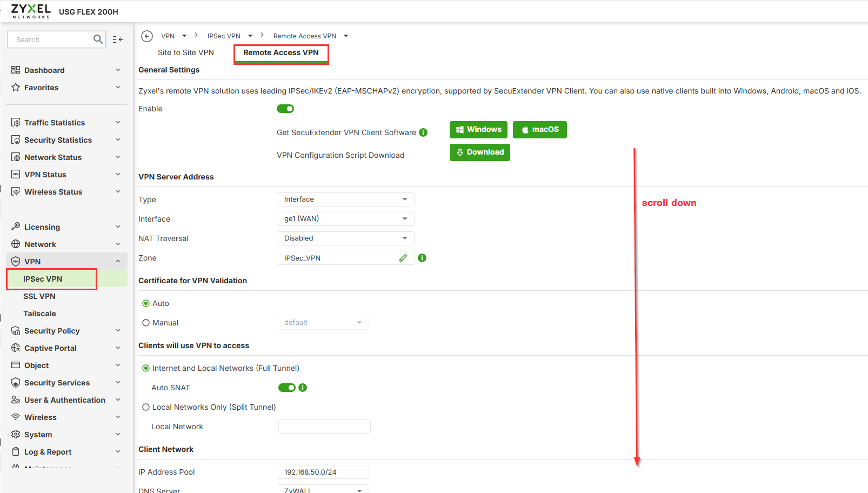Image resolution: width=868 pixels, height=493 pixels.
Task: Click the VPN breadcrumb link
Action: pos(168,36)
